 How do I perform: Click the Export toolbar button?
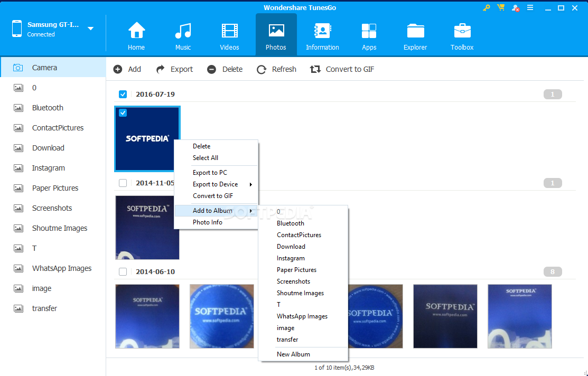click(174, 69)
